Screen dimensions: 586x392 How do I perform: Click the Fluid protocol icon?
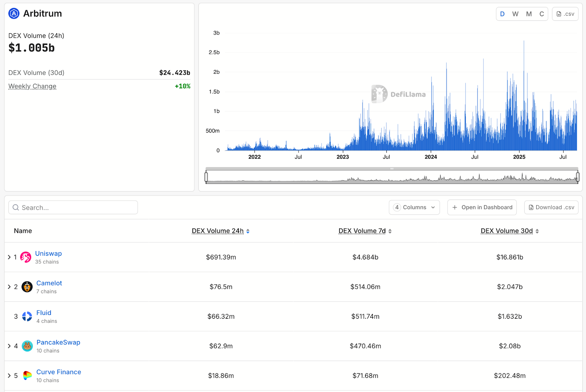point(27,317)
